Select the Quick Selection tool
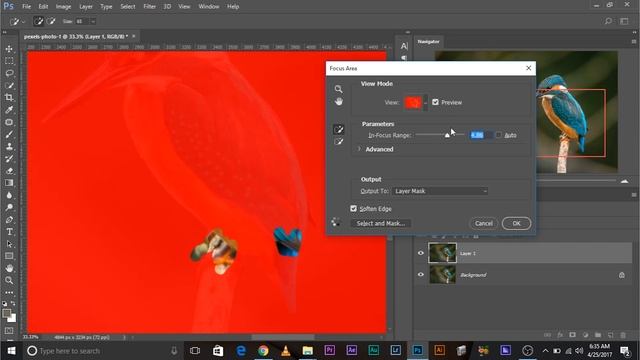The height and width of the screenshot is (360, 640). tap(9, 85)
